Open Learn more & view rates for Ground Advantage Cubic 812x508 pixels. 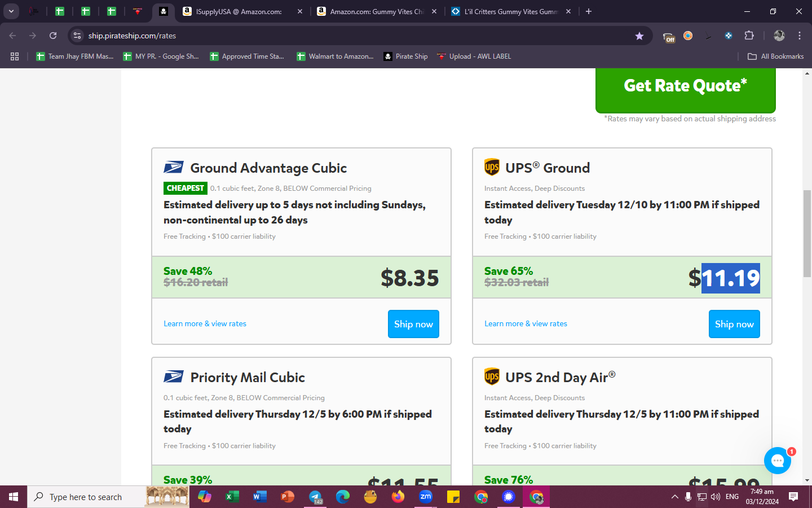tap(205, 323)
